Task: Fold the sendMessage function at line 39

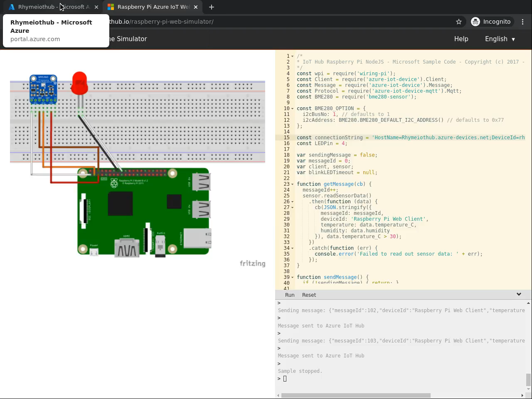Action: (x=292, y=277)
